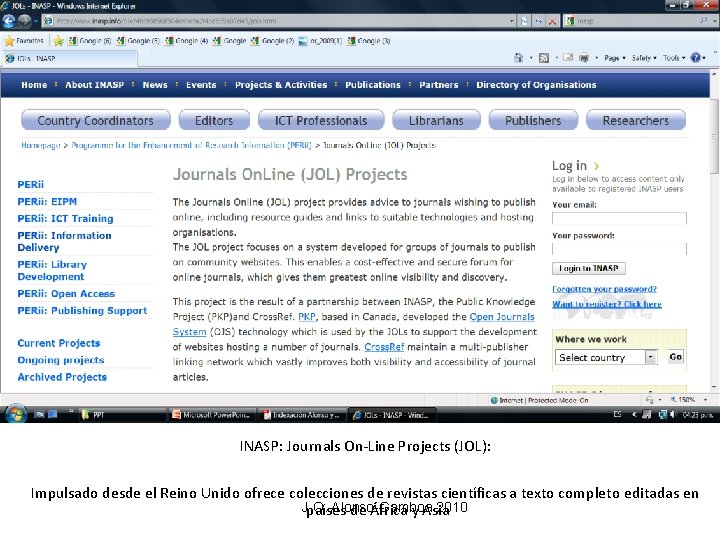This screenshot has height=540, width=720.
Task: Click the arrow beside Log in heading
Action: point(596,166)
